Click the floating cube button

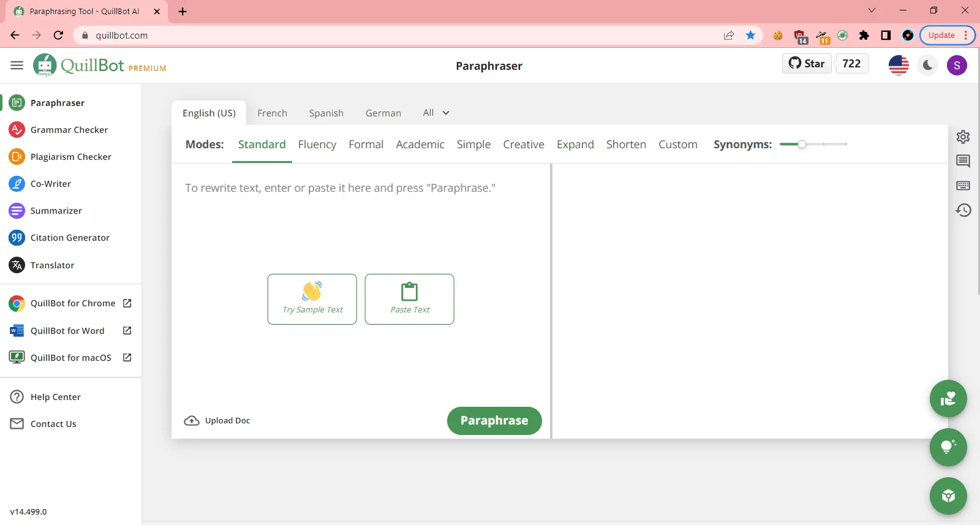(x=948, y=496)
